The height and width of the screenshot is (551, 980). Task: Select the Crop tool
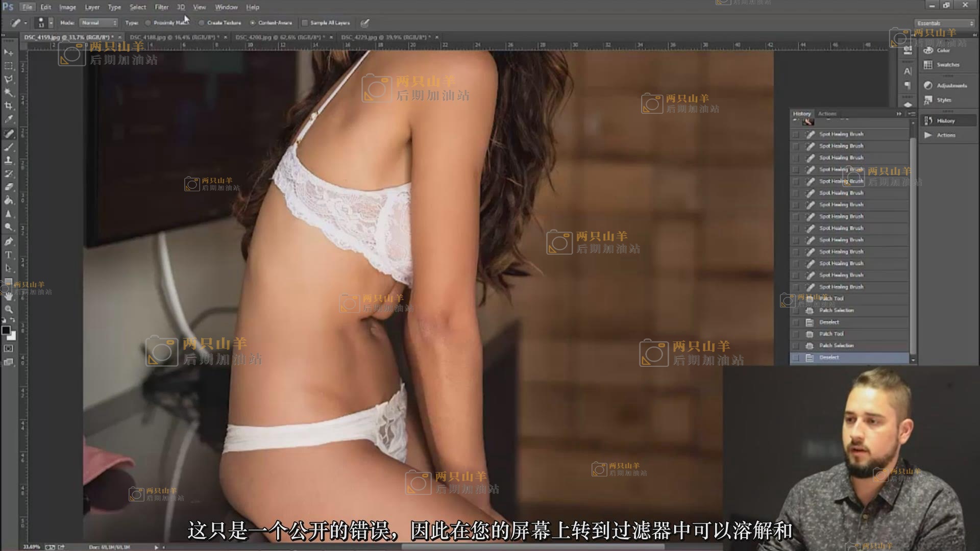coord(9,106)
